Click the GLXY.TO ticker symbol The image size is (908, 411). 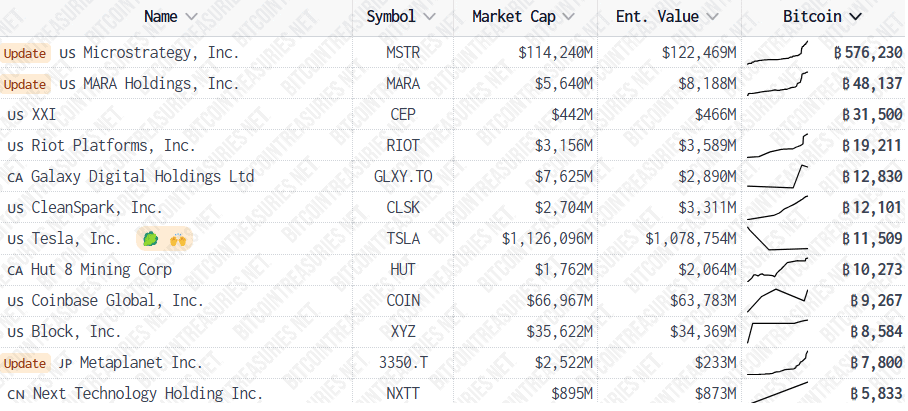(x=403, y=177)
